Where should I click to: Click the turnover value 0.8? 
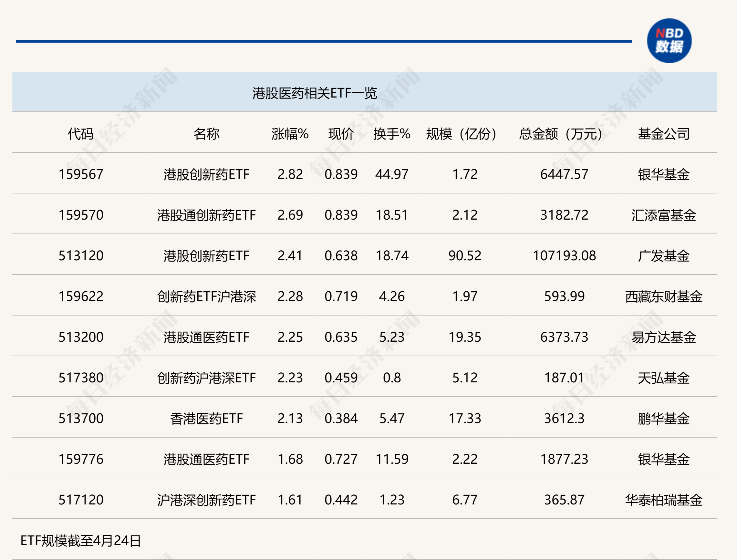[392, 378]
